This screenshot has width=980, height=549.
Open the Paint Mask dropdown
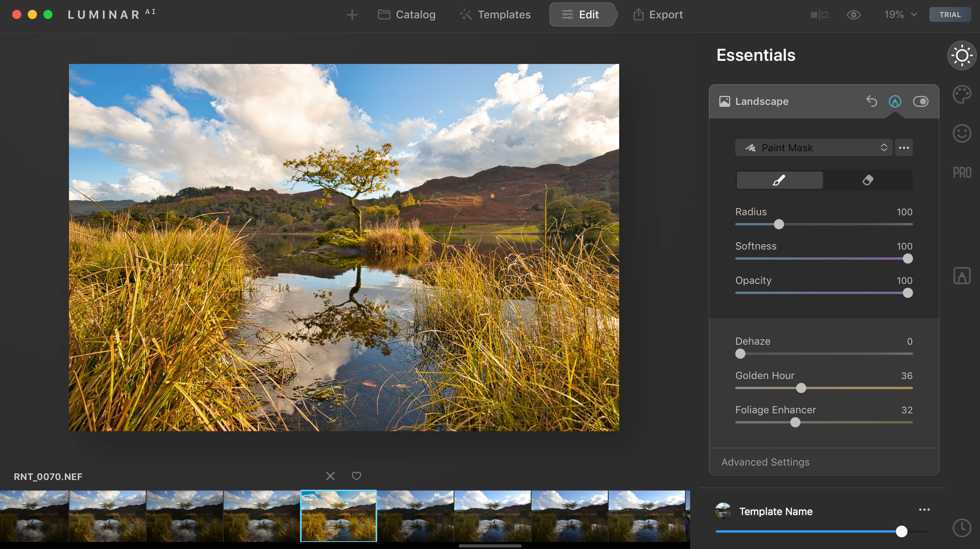pos(814,148)
